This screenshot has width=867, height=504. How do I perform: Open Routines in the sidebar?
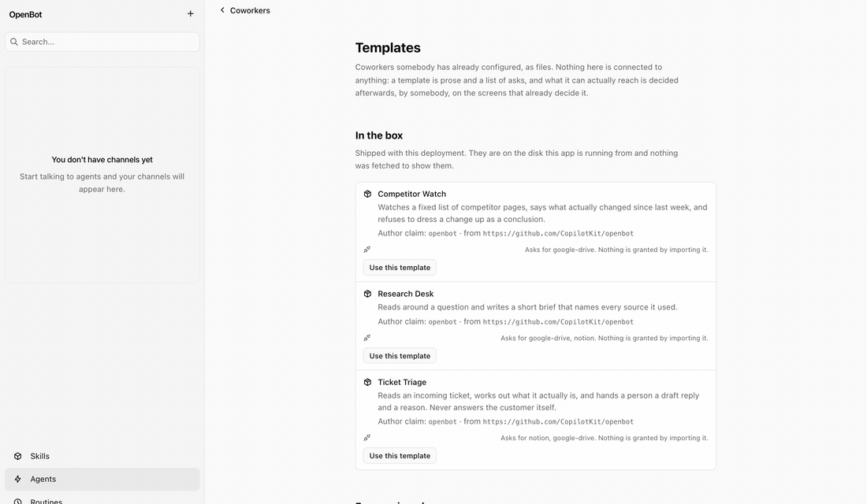click(102, 499)
